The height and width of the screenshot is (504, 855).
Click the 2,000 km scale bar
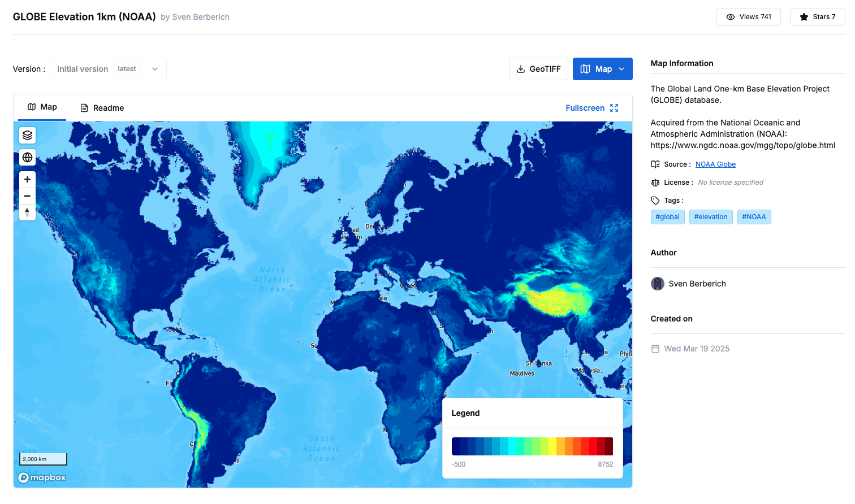[x=43, y=459]
